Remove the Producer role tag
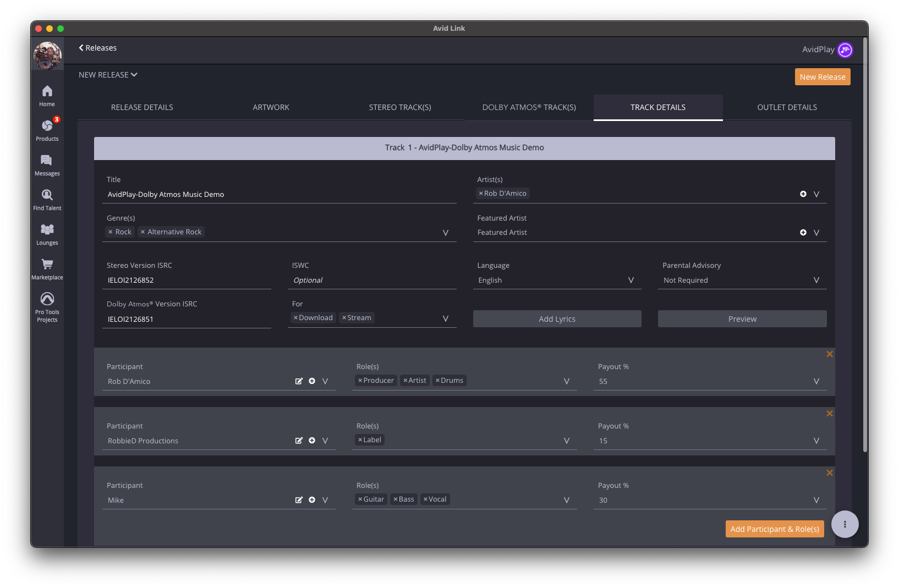The height and width of the screenshot is (588, 899). point(360,381)
